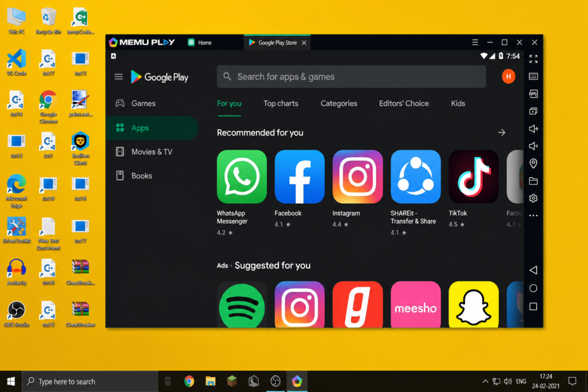Click the Search for apps & games field
588x392 pixels.
coord(351,77)
